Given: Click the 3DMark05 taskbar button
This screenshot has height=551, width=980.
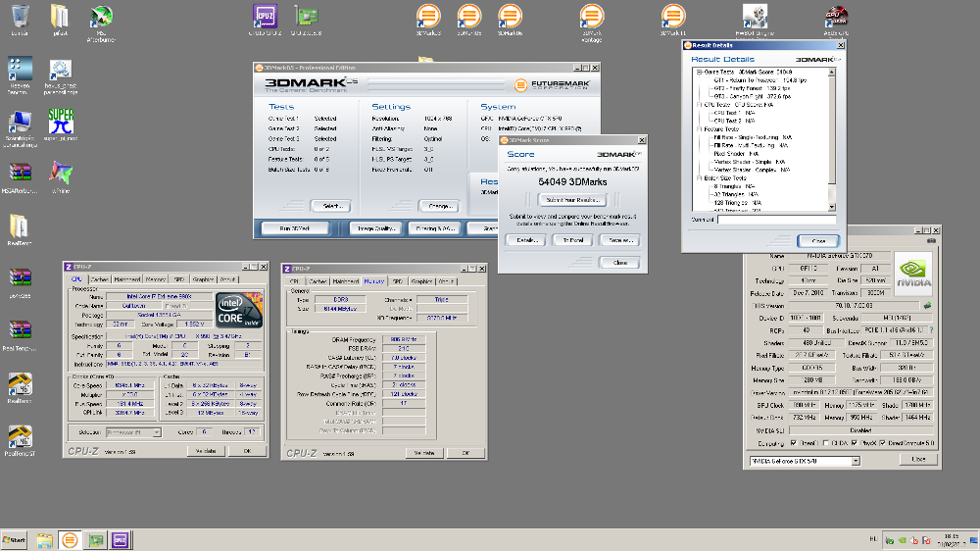Looking at the screenshot, I should point(70,540).
